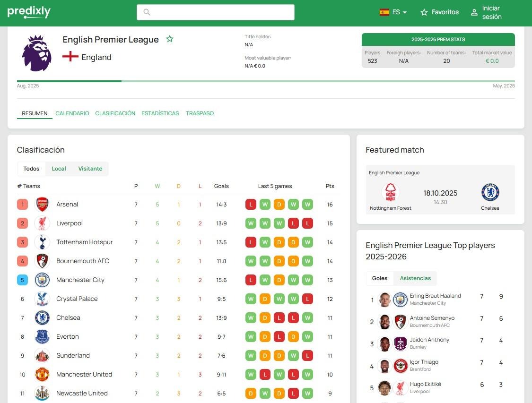Click the season progress bar
The width and height of the screenshot is (532, 403).
[266, 81]
